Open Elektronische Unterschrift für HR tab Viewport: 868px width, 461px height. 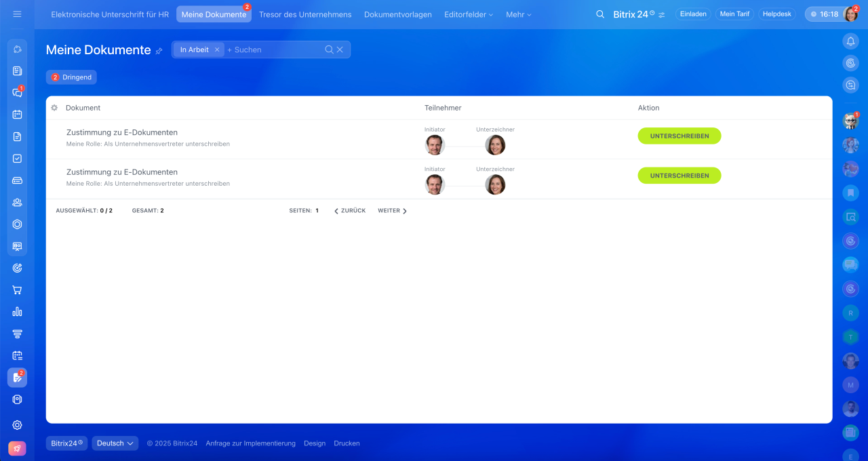tap(110, 14)
